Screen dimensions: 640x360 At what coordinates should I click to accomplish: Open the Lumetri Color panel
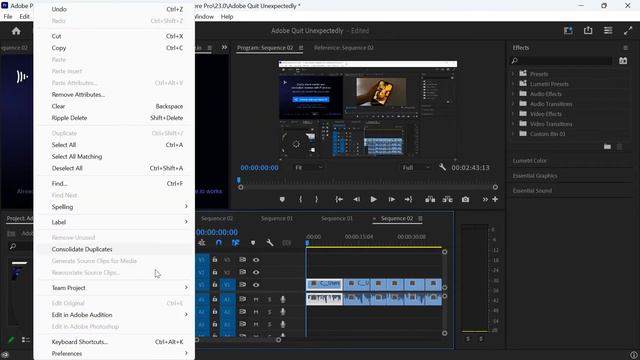(529, 161)
